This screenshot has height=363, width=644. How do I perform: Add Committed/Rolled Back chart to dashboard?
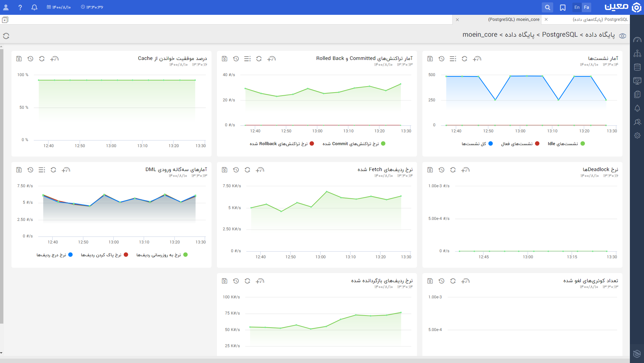point(272,59)
